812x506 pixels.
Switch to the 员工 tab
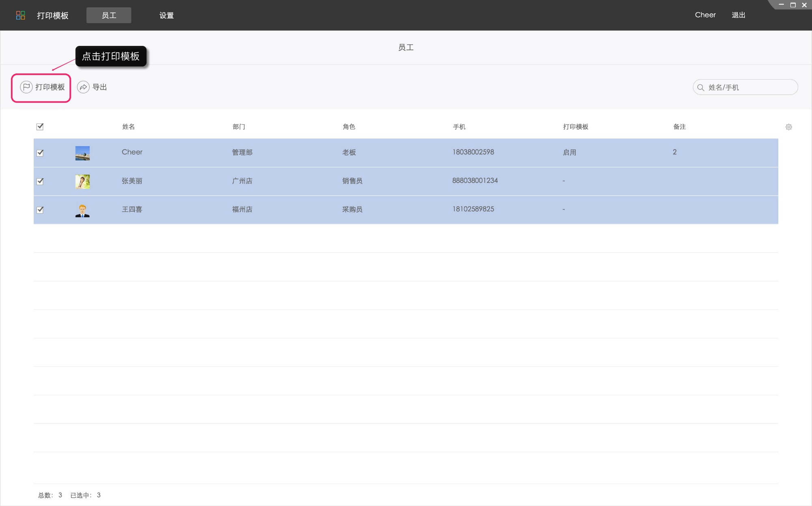109,15
